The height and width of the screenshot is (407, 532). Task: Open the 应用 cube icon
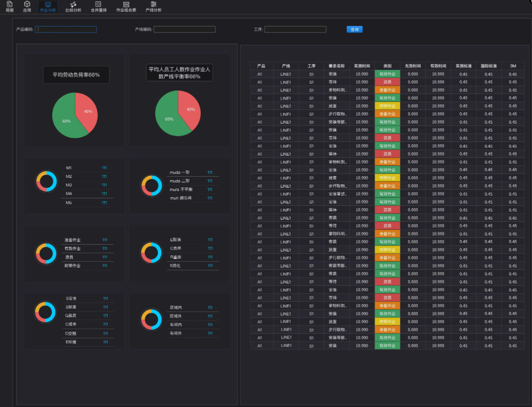[27, 4]
